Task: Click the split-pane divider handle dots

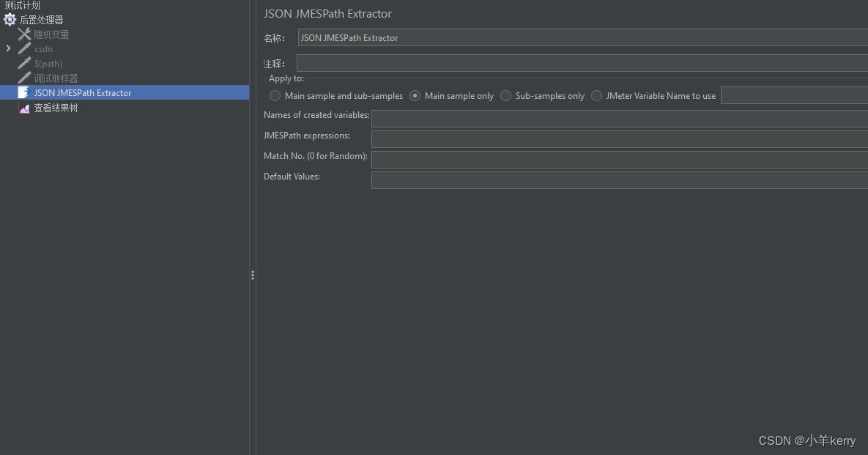Action: [x=253, y=275]
